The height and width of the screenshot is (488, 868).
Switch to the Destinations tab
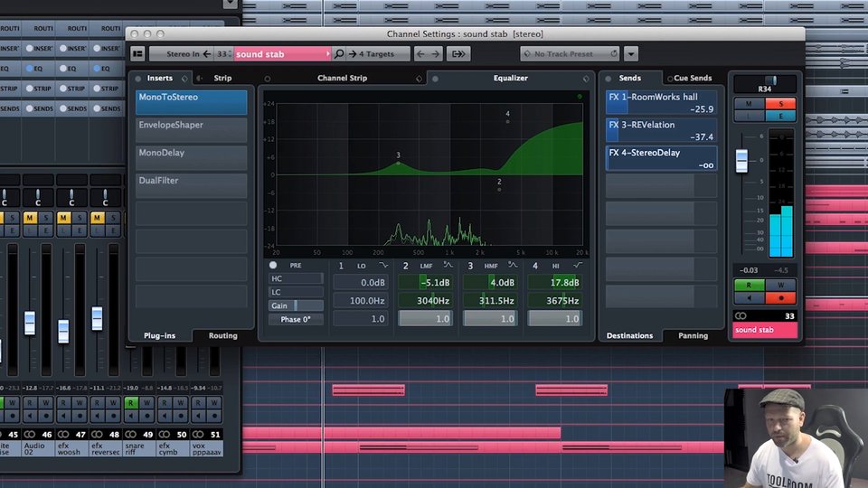(x=629, y=335)
